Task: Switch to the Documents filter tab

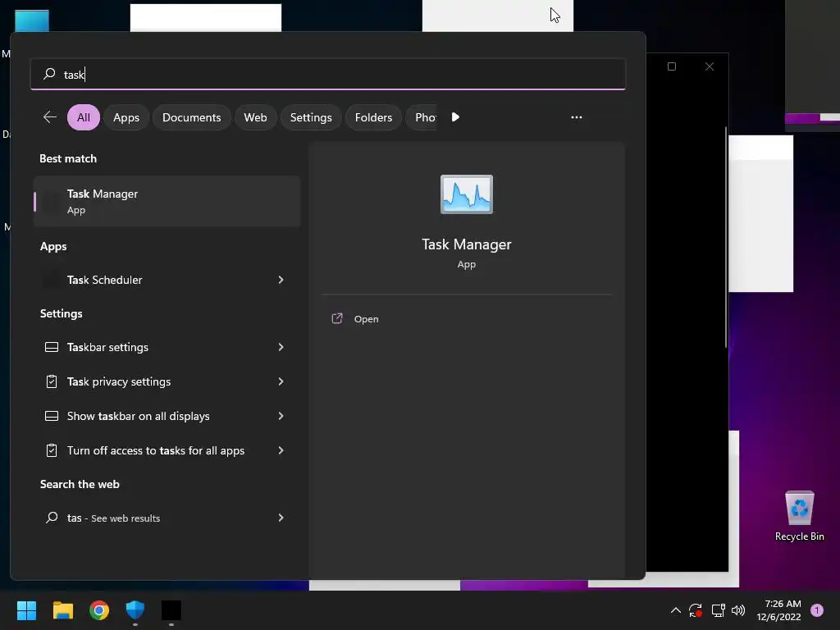Action: pyautogui.click(x=191, y=117)
